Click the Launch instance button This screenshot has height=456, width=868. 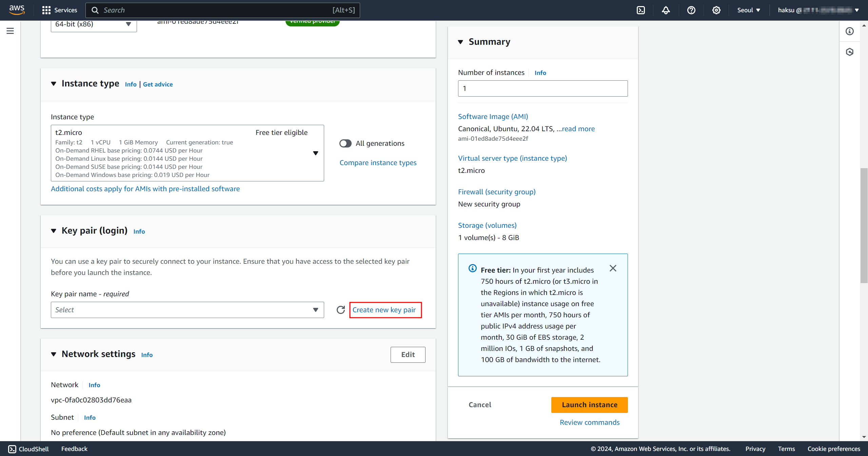click(x=589, y=405)
